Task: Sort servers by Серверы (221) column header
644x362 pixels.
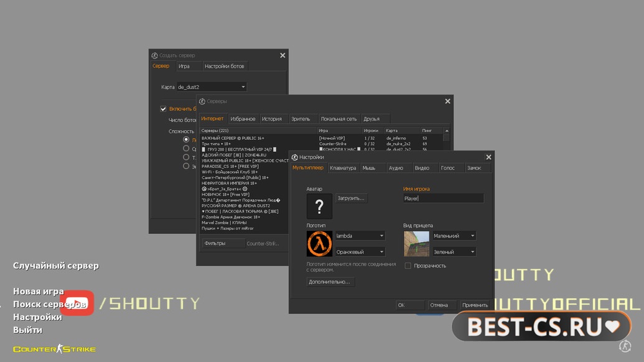Action: [x=258, y=131]
